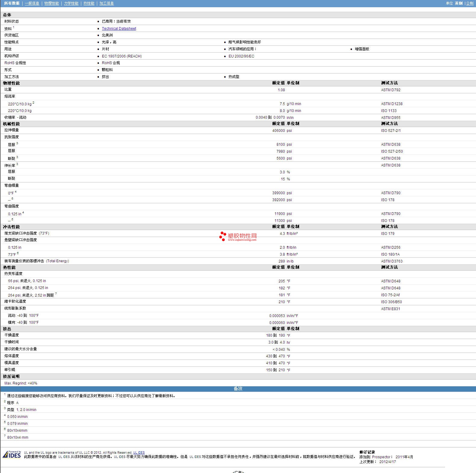Click the 维卡软化温度 row label
The height and width of the screenshot is (473, 476).
15,301
